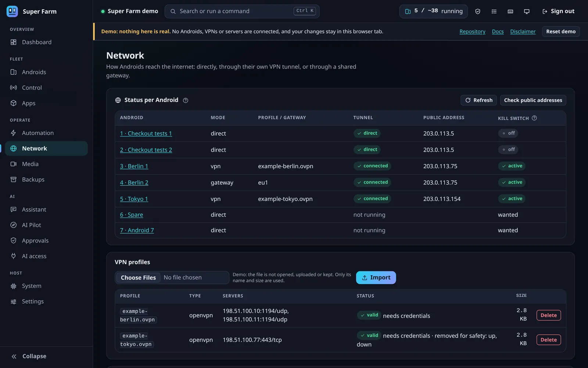This screenshot has height=368, width=588.
Task: Open the 1 · Checkout tests 1 link
Action: 146,134
